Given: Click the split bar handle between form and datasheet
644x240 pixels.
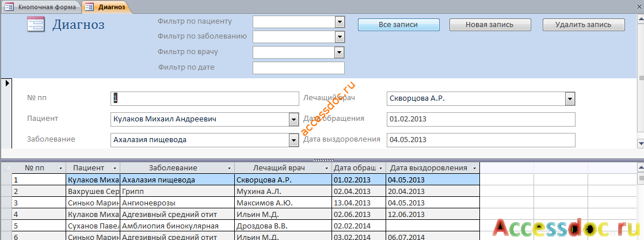Looking at the screenshot, I should point(322,160).
